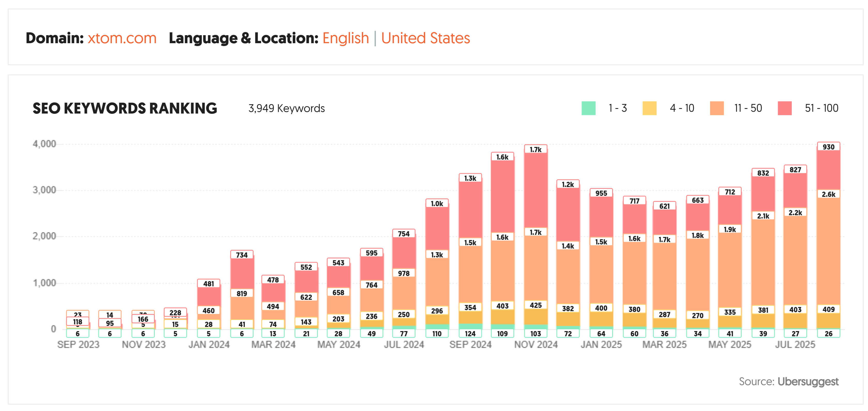Click the JUL 2025 axis label
The height and width of the screenshot is (411, 868).
795,345
